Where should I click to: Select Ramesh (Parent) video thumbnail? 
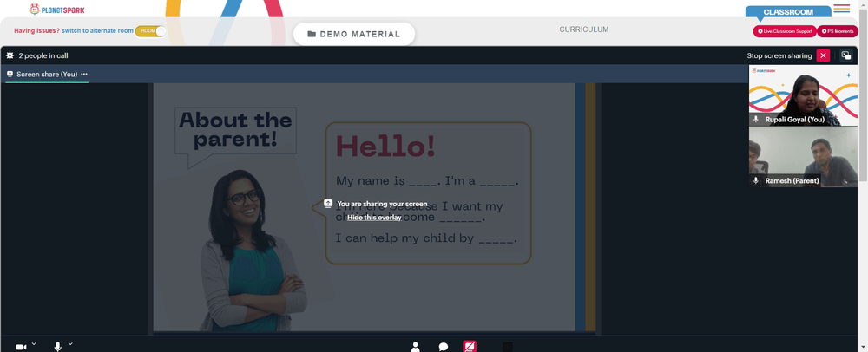click(803, 157)
